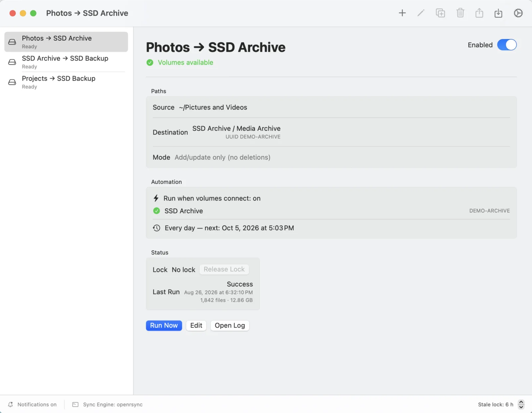This screenshot has width=532, height=413.
Task: Click Sync Engine: openrsync in status bar
Action: (113, 404)
